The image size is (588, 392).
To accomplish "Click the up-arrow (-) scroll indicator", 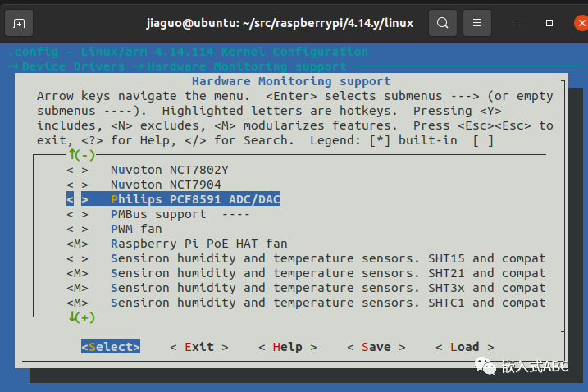I will 82,154.
